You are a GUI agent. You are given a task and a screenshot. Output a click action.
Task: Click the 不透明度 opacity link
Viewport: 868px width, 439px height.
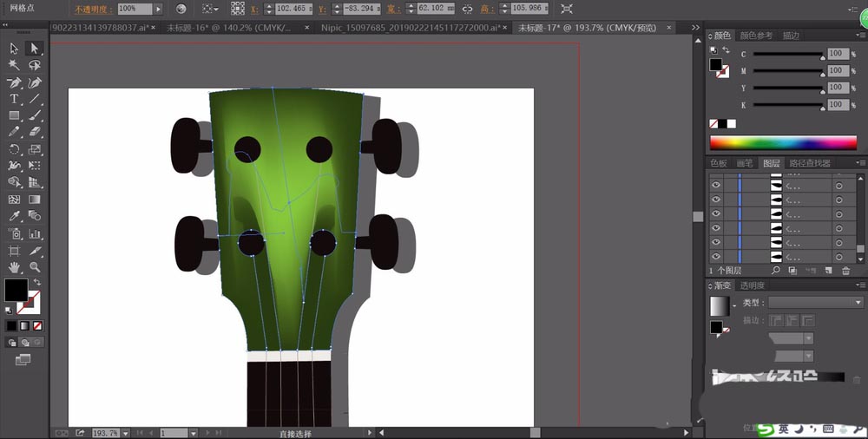coord(91,9)
